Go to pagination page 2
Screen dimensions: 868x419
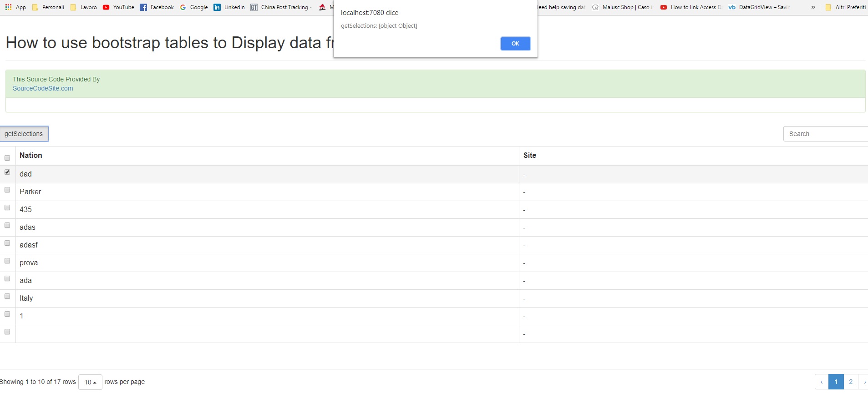point(851,382)
